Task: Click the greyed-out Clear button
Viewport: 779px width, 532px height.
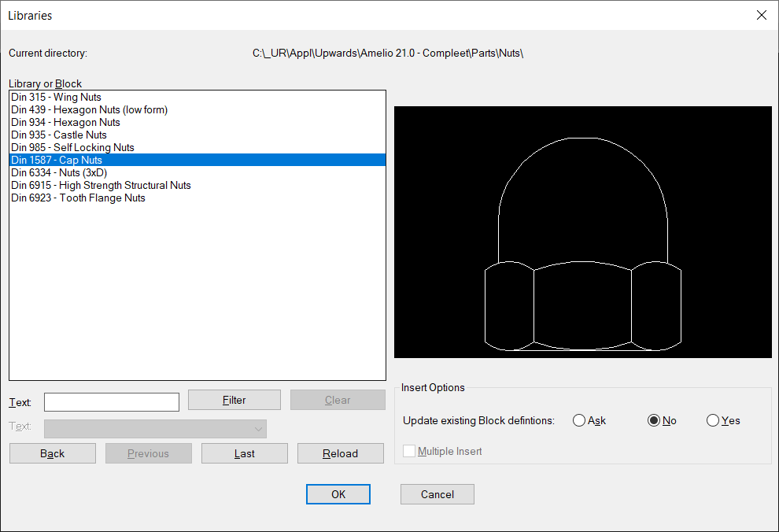Action: pyautogui.click(x=338, y=400)
